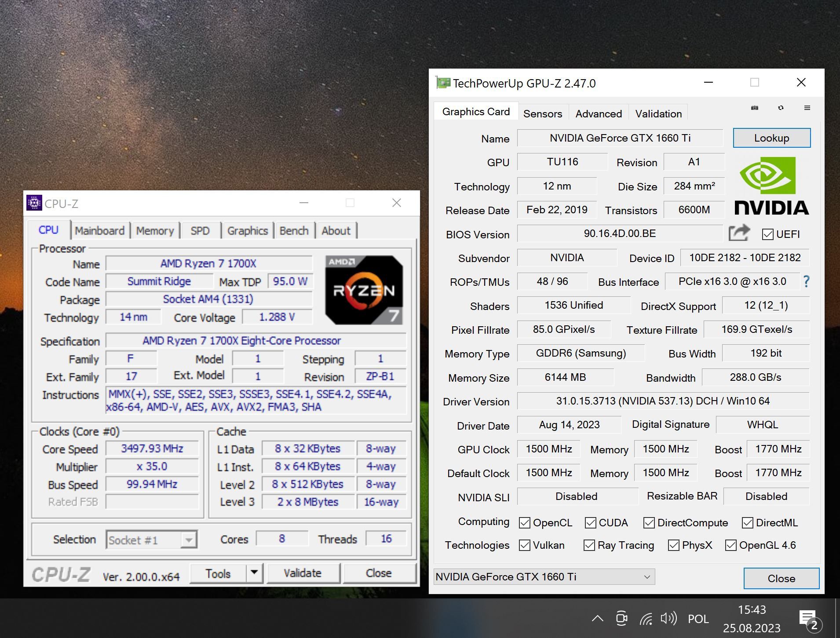The width and height of the screenshot is (840, 638).
Task: Click the BIOS Version field
Action: [x=620, y=233]
